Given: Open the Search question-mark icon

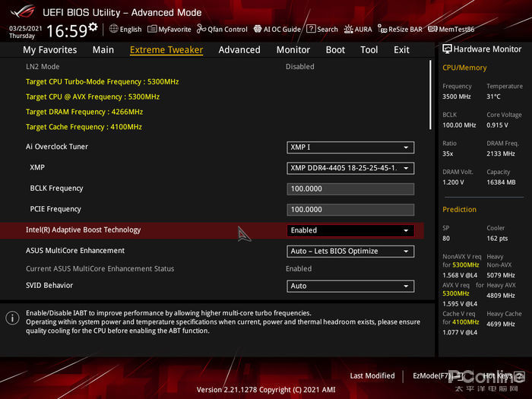Looking at the screenshot, I should tap(311, 29).
